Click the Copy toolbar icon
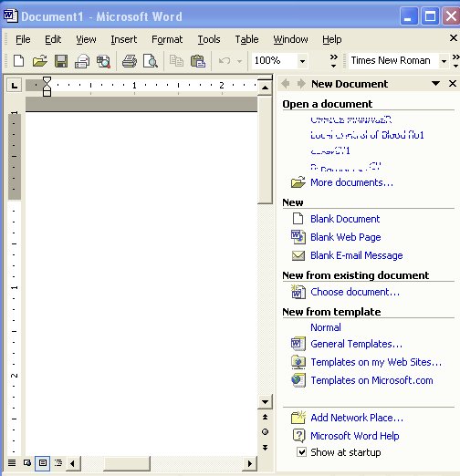The height and width of the screenshot is (476, 460). pos(176,61)
